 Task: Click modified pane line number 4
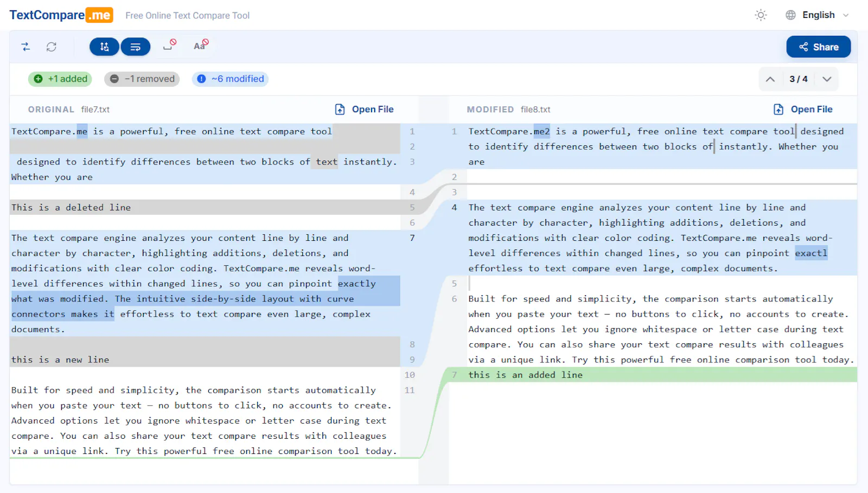click(455, 207)
